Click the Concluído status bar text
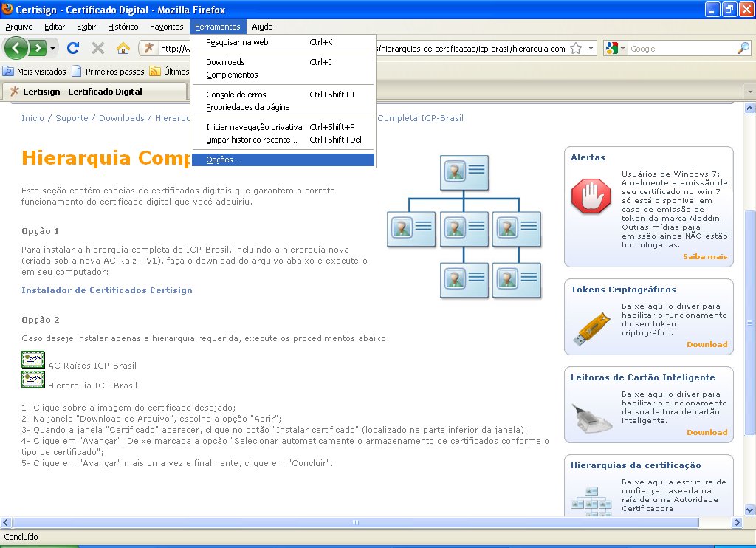Screen dimensions: 756x548 tap(21, 537)
